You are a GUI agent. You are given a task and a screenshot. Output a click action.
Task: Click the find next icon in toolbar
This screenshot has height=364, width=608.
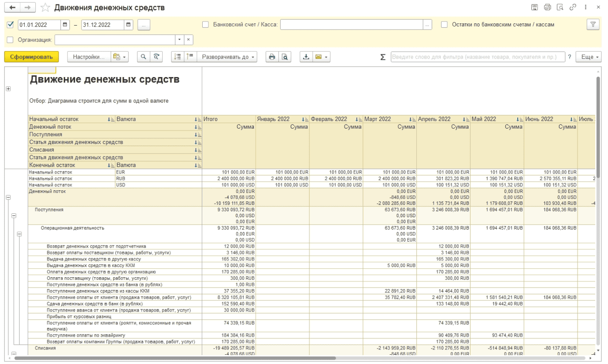156,57
